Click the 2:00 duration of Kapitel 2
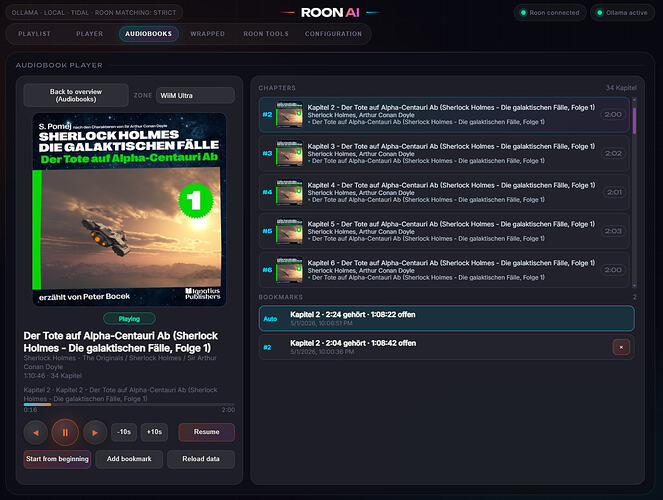This screenshot has width=663, height=500. 613,115
